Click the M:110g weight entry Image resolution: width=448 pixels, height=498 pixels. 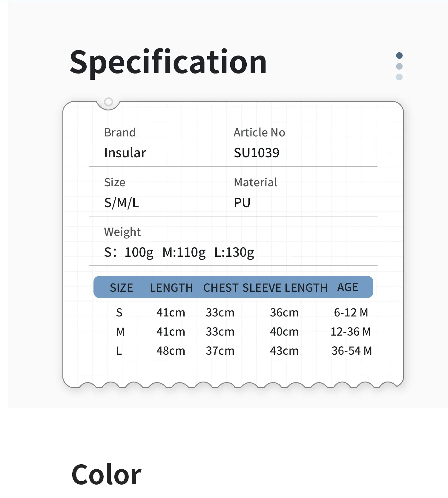click(184, 253)
